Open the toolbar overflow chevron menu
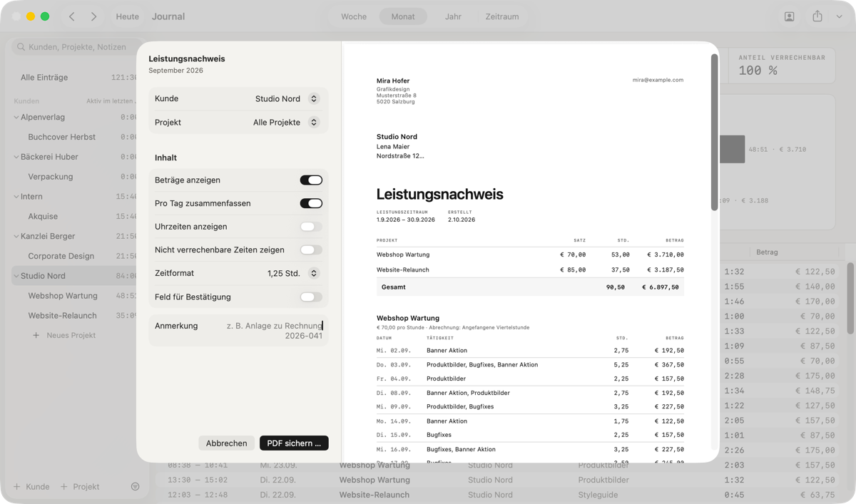The height and width of the screenshot is (504, 856). [840, 16]
